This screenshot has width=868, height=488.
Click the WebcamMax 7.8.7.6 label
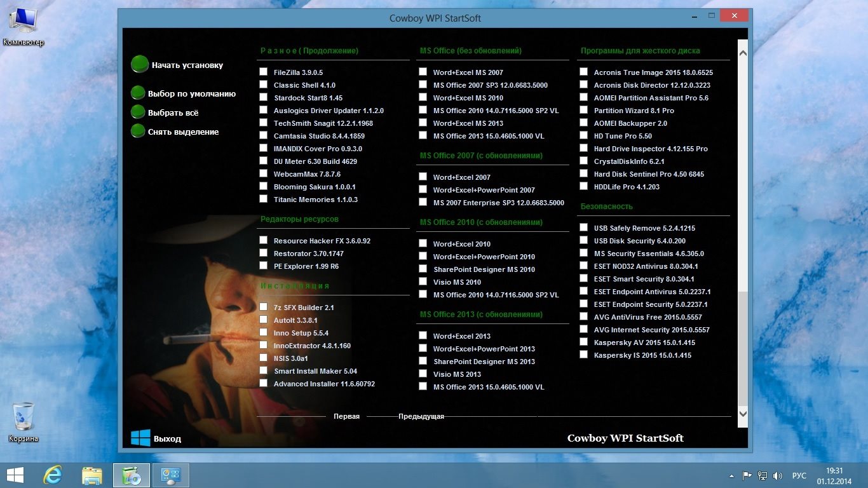[307, 174]
